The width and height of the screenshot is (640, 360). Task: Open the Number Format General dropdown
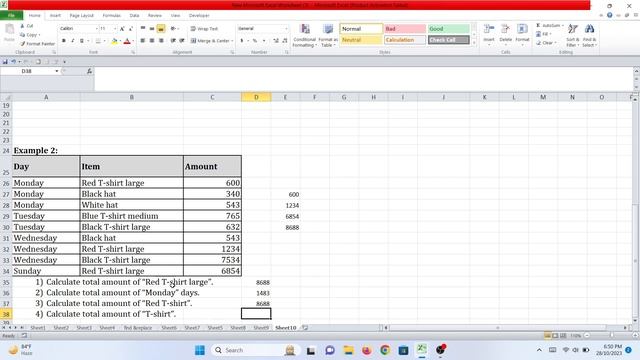pyautogui.click(x=286, y=29)
